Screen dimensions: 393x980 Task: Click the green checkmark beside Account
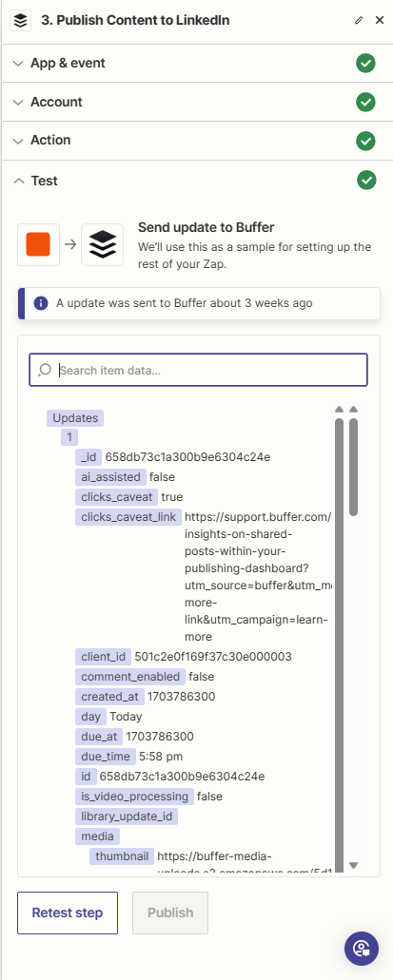[x=366, y=102]
